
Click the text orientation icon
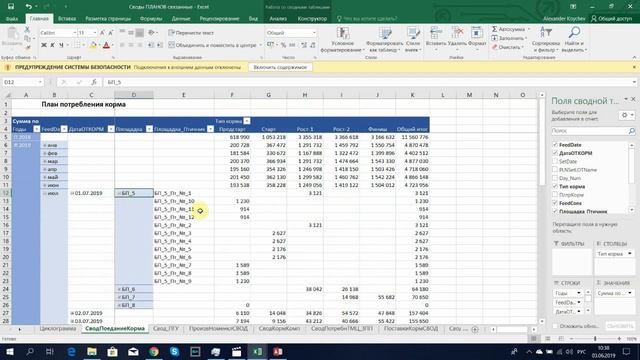tap(152, 33)
